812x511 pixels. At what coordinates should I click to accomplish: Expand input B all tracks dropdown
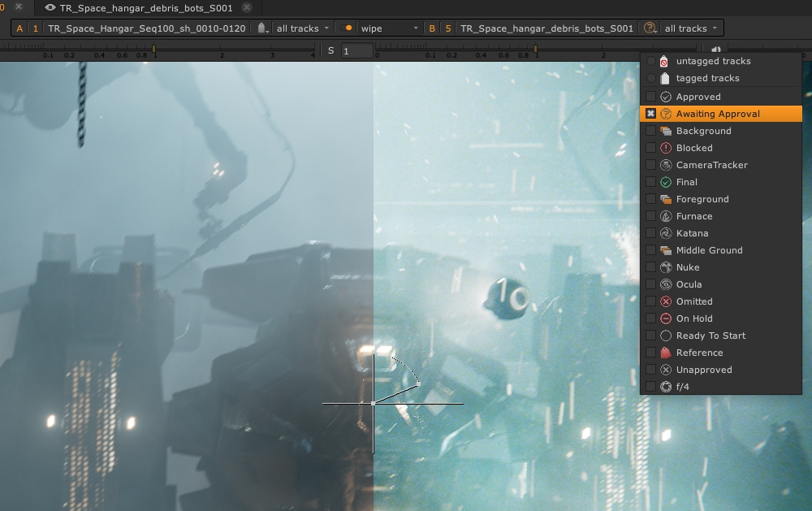[x=690, y=28]
